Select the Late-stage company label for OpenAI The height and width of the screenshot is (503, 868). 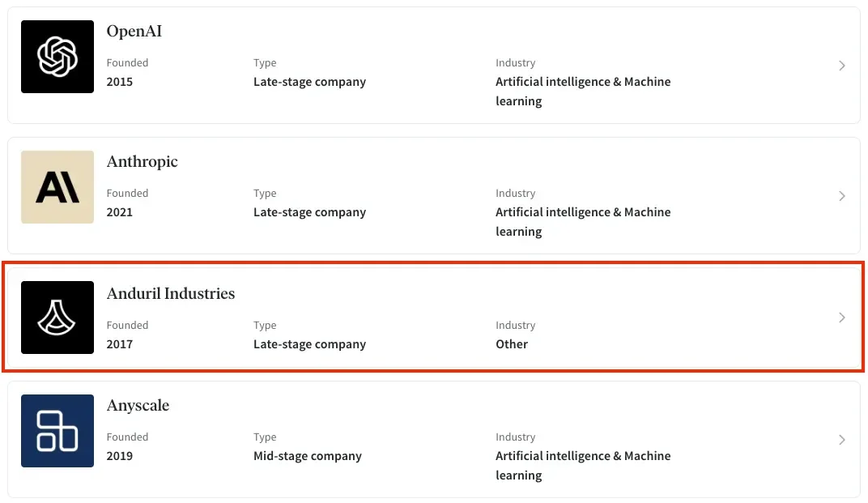309,81
